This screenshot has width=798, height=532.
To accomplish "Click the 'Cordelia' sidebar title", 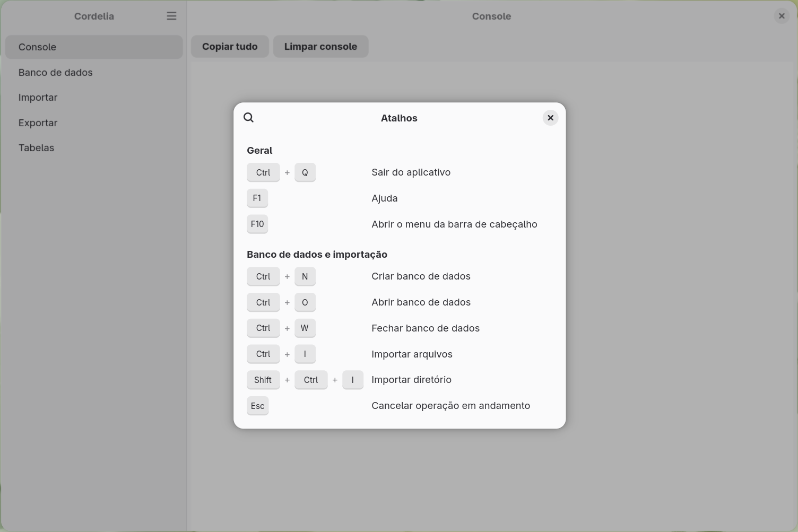I will pos(94,16).
